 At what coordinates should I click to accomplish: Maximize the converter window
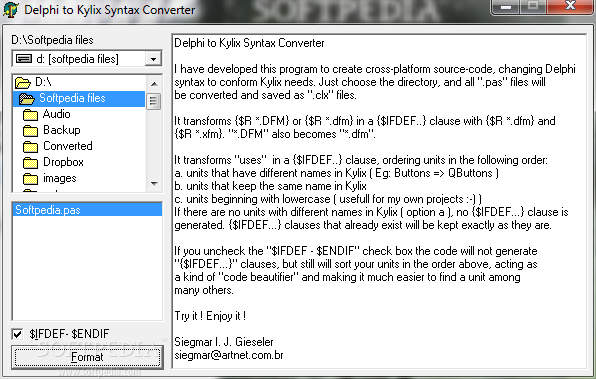pos(533,6)
